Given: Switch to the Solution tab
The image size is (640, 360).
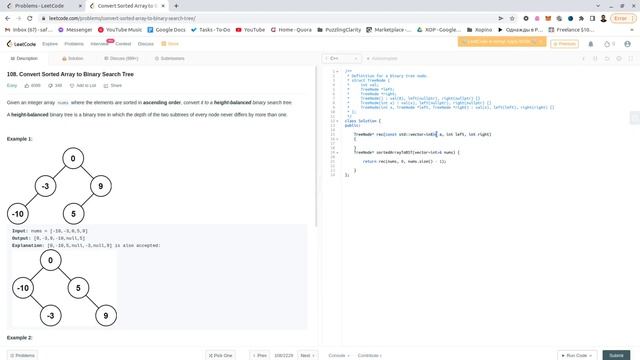Looking at the screenshot, I should click(x=73, y=58).
